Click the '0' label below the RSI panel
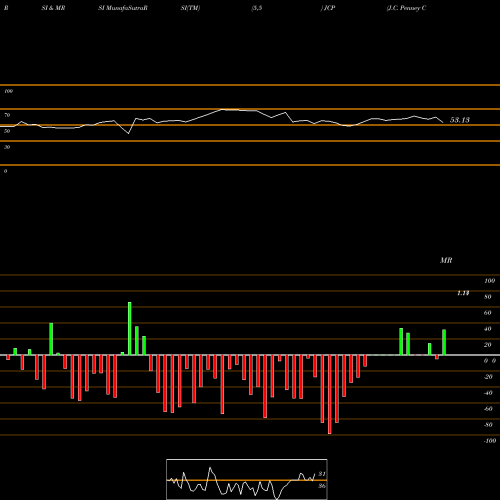The image size is (500, 500). [x=5, y=171]
